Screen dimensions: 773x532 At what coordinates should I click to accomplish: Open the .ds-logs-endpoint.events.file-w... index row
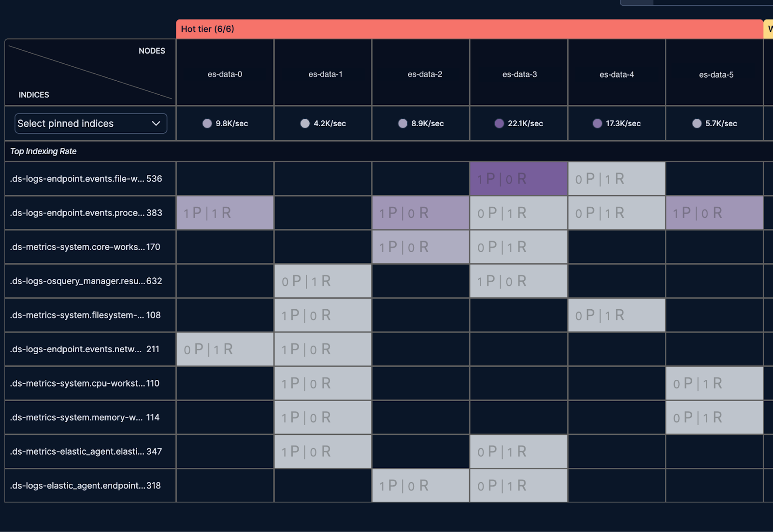point(90,179)
